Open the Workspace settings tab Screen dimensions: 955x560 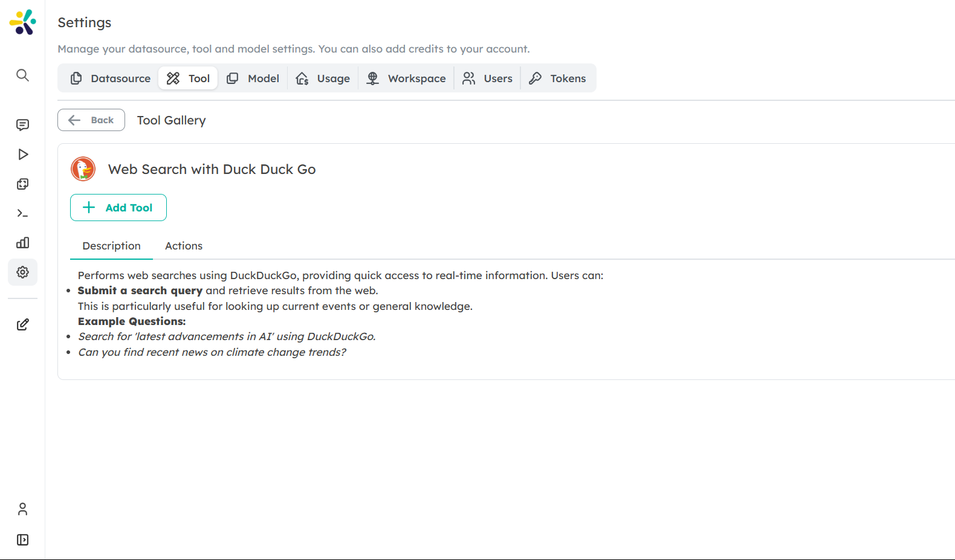pyautogui.click(x=406, y=79)
